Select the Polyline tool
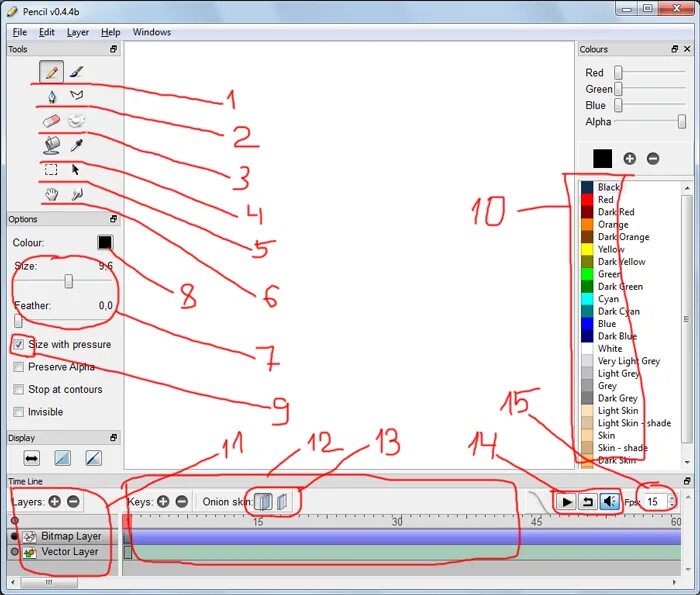 click(x=77, y=95)
